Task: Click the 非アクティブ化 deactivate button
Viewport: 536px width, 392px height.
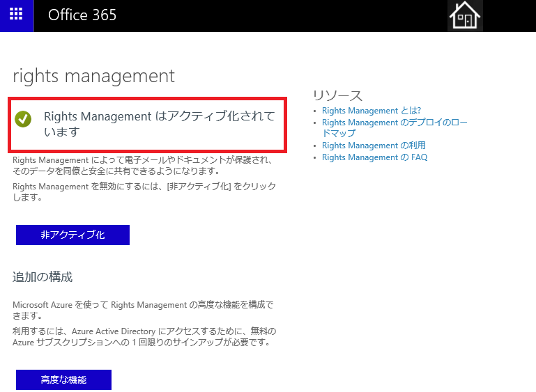Action: pos(72,235)
